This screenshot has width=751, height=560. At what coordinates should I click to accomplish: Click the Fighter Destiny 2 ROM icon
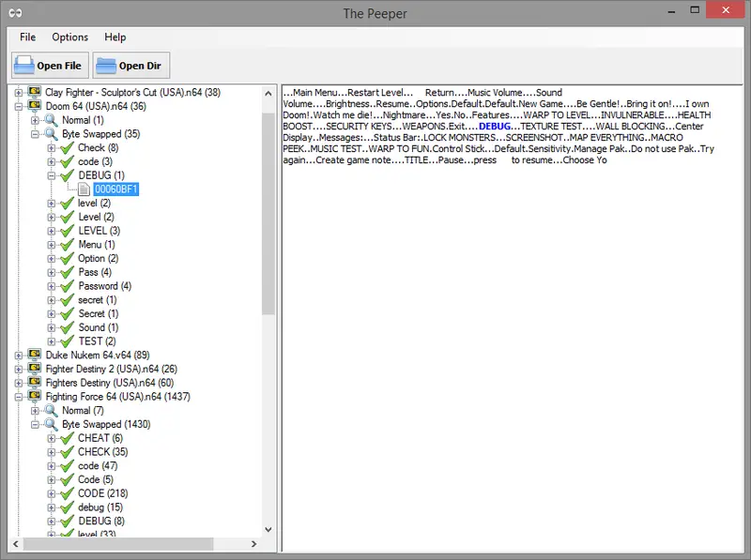(35, 368)
